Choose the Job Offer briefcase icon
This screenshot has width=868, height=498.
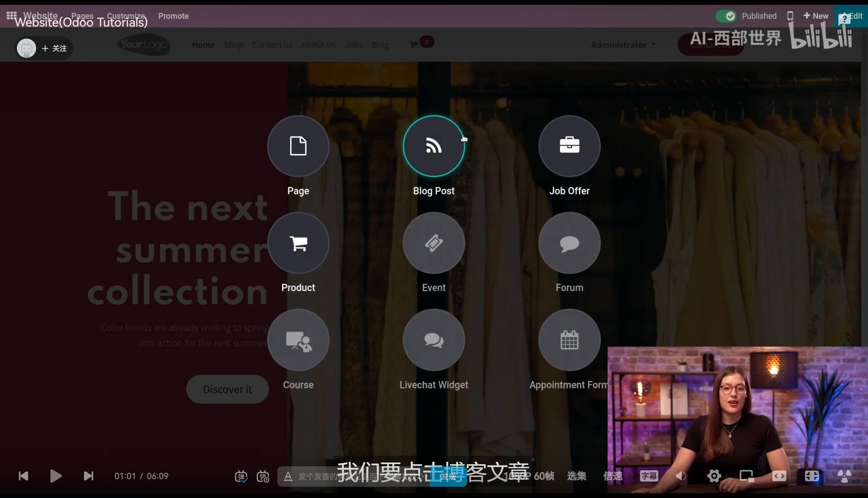click(x=569, y=146)
